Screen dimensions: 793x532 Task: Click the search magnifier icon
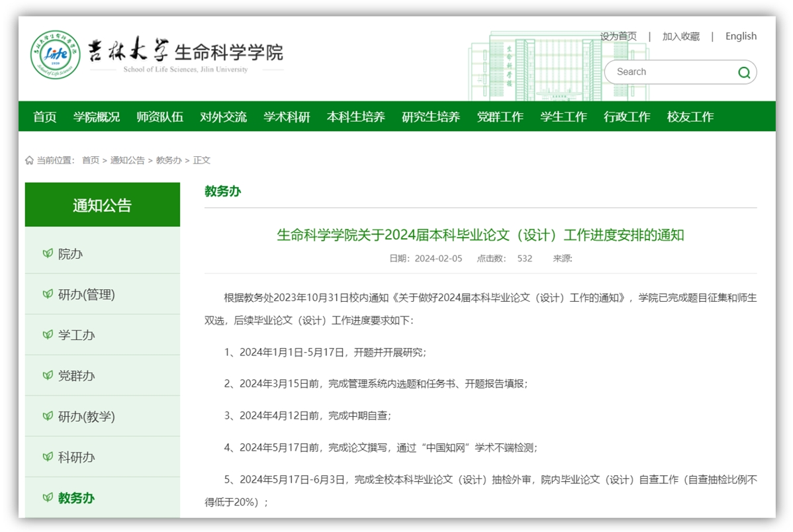click(744, 72)
